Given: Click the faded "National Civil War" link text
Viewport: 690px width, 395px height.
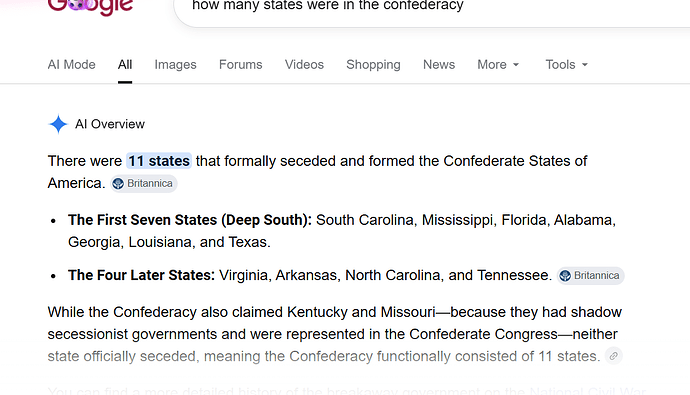Looking at the screenshot, I should pyautogui.click(x=587, y=391).
